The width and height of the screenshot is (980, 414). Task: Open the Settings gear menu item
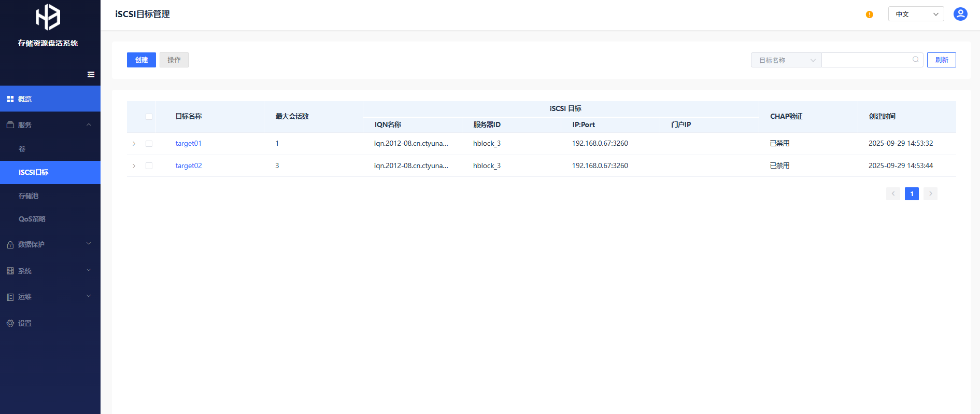[x=25, y=323]
